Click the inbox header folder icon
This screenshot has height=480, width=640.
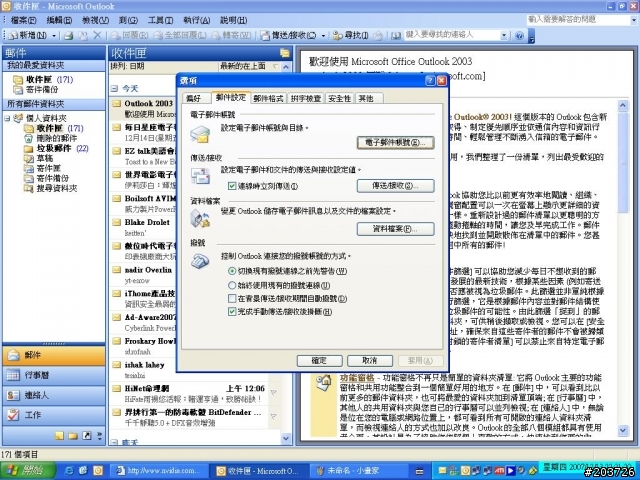click(x=284, y=53)
